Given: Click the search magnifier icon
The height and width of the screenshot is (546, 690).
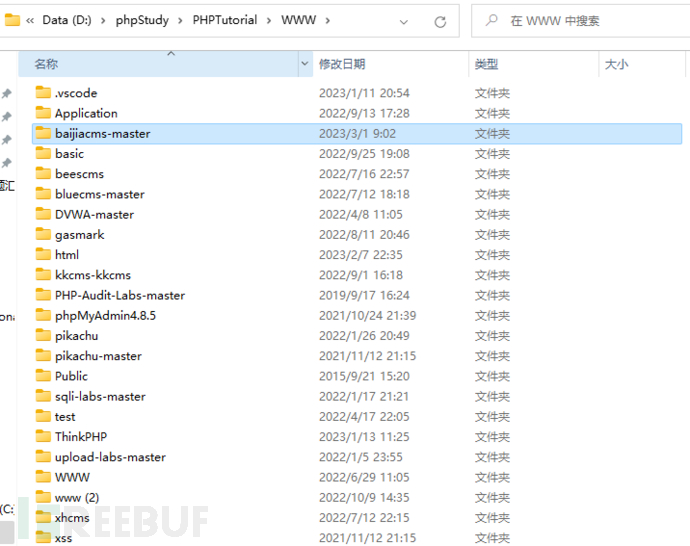Looking at the screenshot, I should click(x=492, y=20).
